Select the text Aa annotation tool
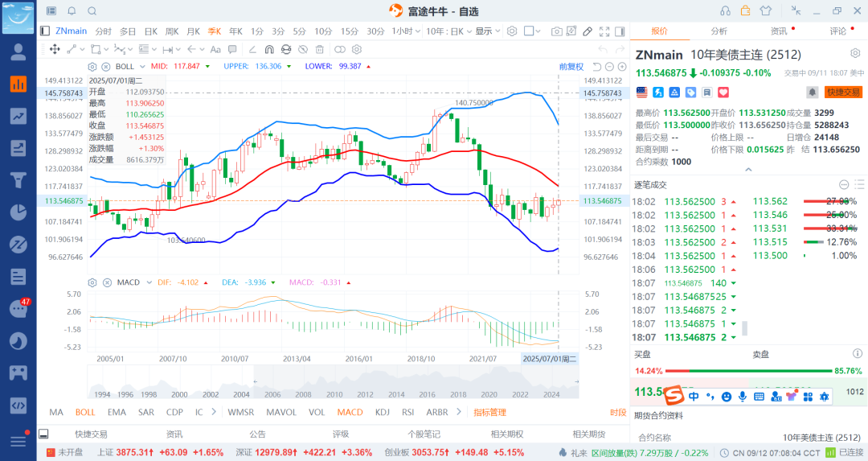The image size is (868, 461). coord(216,49)
